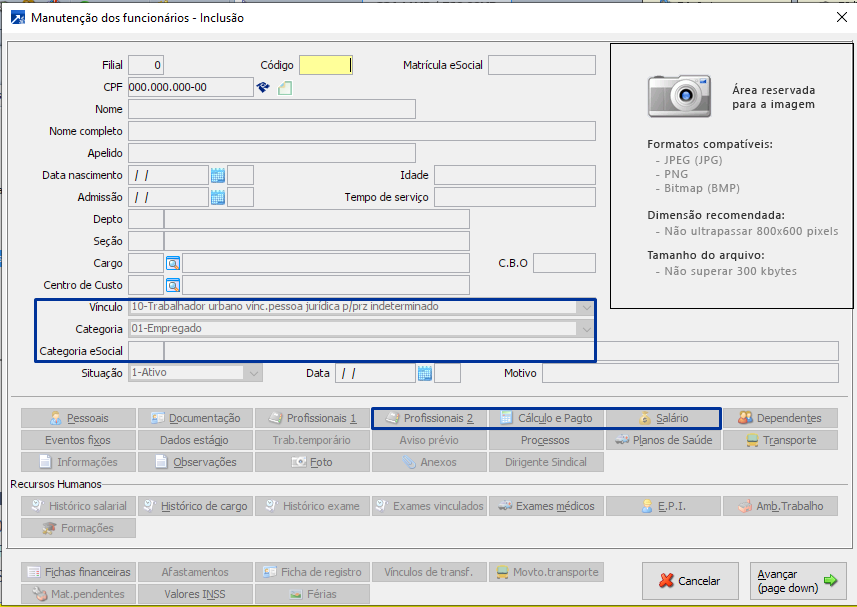Open the Formações button
This screenshot has height=607, width=857.
tap(78, 528)
